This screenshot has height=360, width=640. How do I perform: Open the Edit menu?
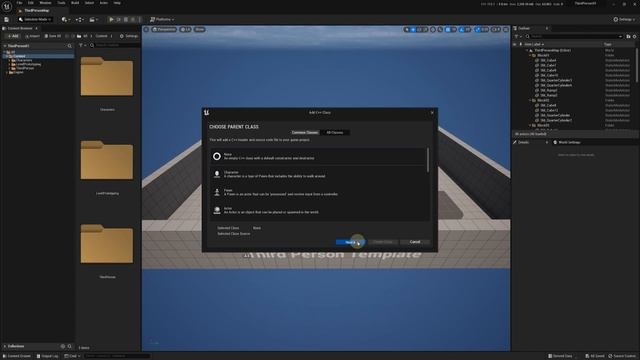[x=31, y=3]
